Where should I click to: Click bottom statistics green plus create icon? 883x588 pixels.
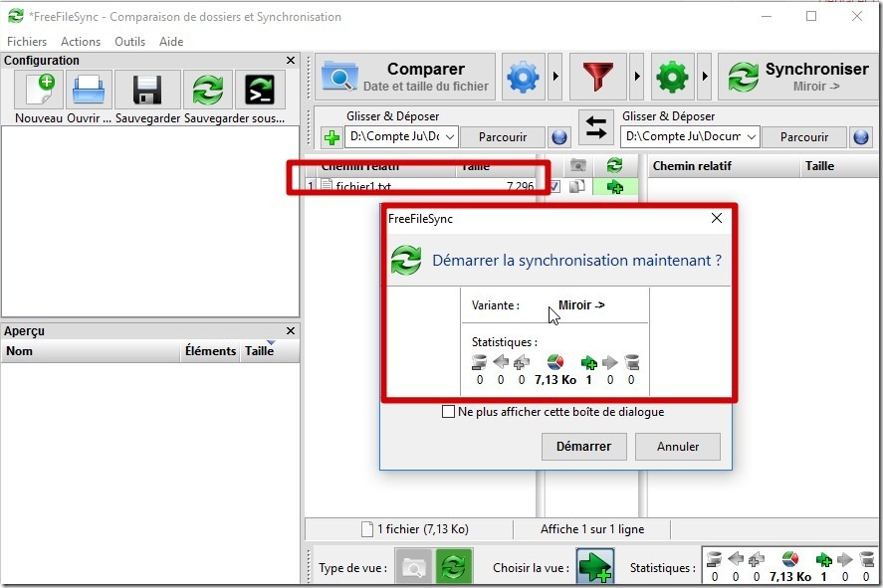pyautogui.click(x=824, y=559)
